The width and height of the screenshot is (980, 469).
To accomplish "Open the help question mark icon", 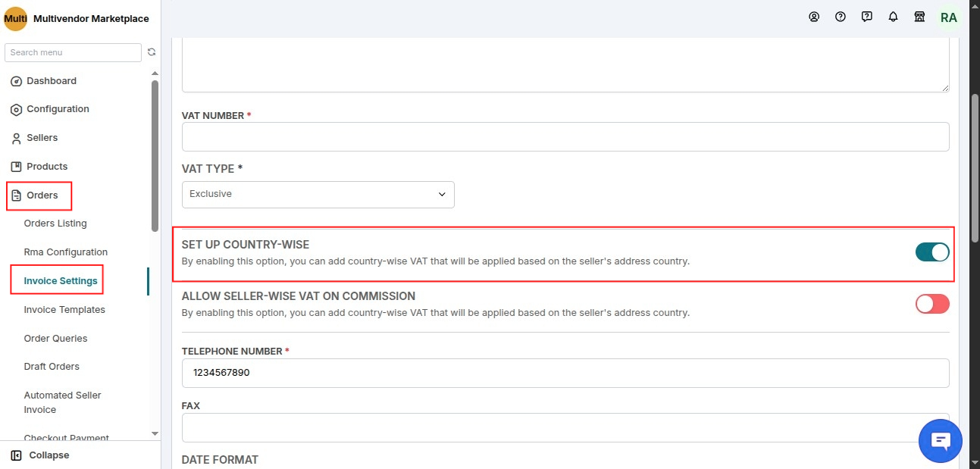I will click(841, 17).
